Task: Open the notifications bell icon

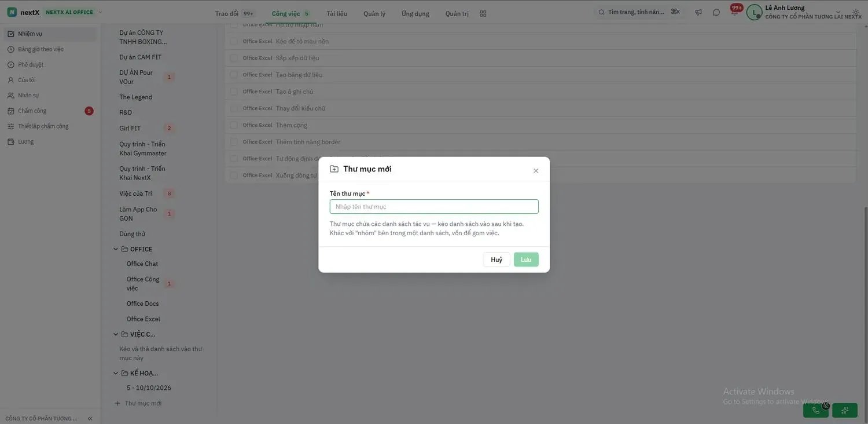Action: coord(734,12)
